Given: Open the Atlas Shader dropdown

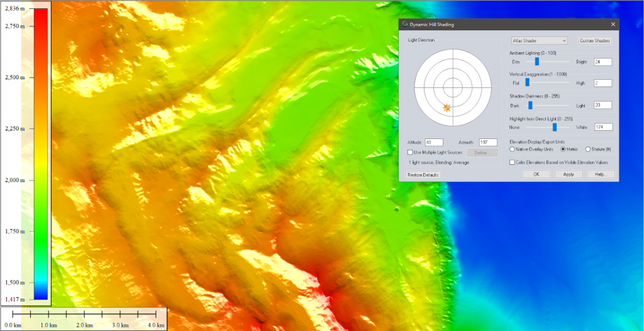Looking at the screenshot, I should [x=539, y=41].
